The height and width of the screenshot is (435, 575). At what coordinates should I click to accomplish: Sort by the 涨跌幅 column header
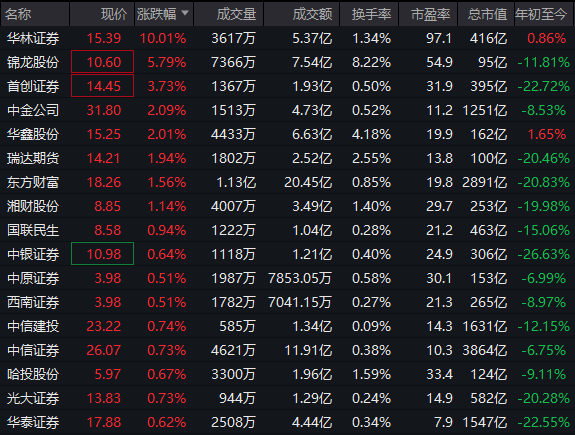164,14
